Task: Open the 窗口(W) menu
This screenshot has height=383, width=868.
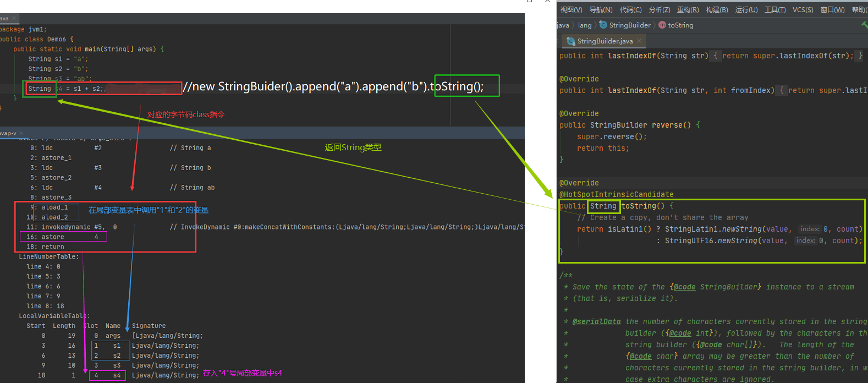Action: tap(832, 10)
